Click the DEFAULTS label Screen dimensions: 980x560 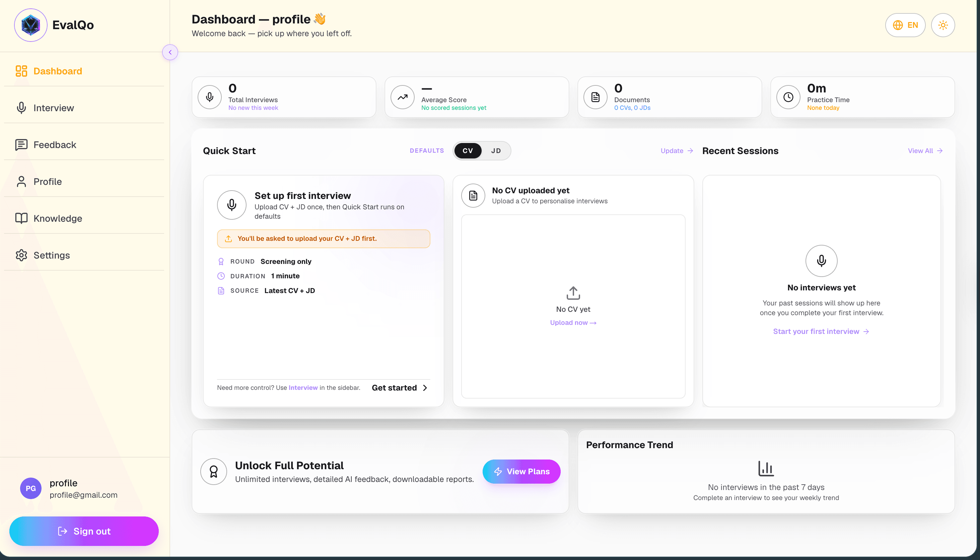[x=427, y=151]
